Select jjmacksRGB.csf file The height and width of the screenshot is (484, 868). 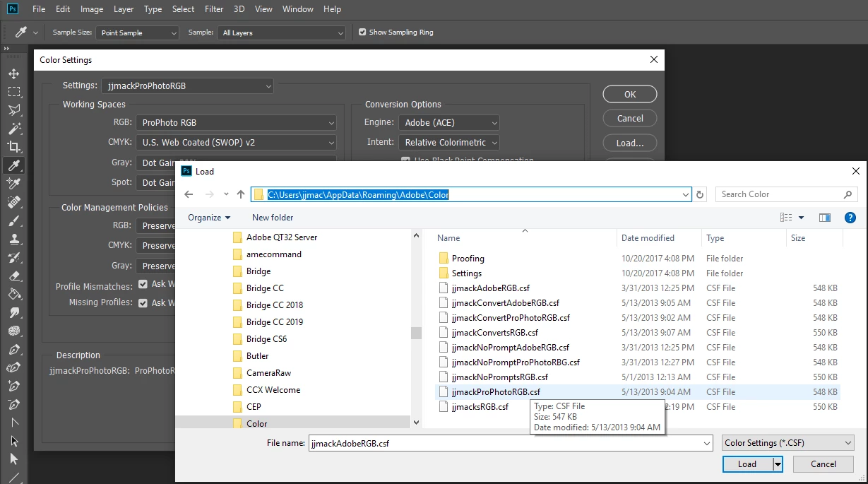[x=480, y=407]
